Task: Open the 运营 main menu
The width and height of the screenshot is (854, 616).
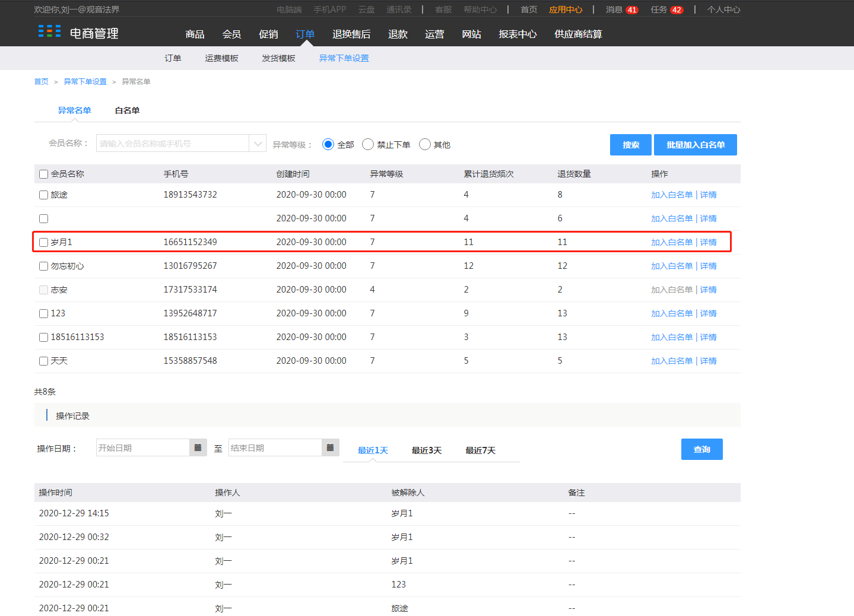Action: click(x=434, y=34)
